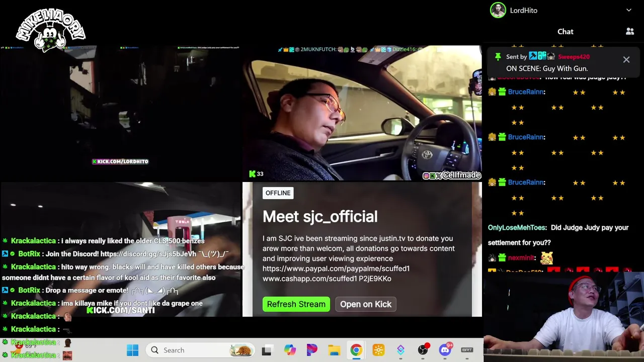
Task: Click the nexminit emote in chat
Action: pyautogui.click(x=546, y=258)
